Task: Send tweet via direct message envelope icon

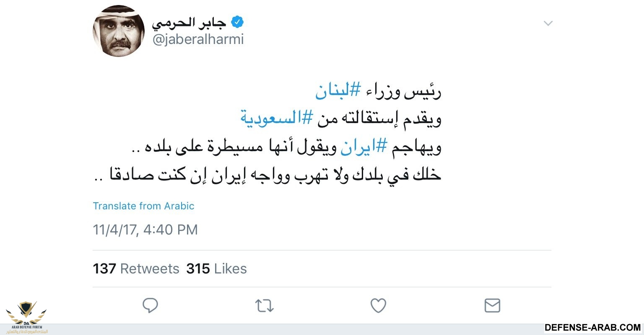Action: (492, 306)
